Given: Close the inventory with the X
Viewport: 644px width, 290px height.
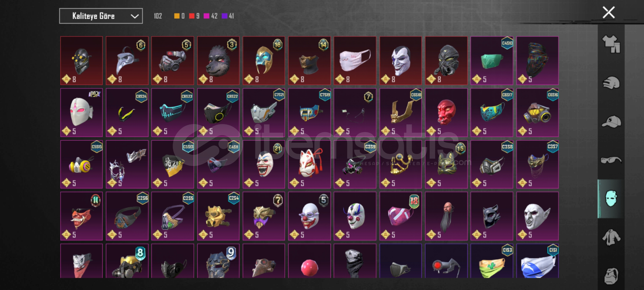Looking at the screenshot, I should tap(609, 12).
